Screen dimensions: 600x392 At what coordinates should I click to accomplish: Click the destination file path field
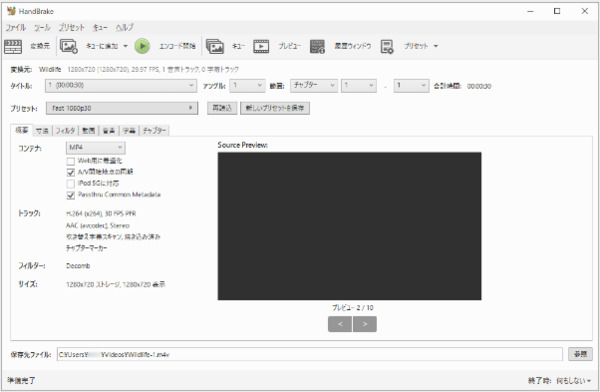[310, 354]
